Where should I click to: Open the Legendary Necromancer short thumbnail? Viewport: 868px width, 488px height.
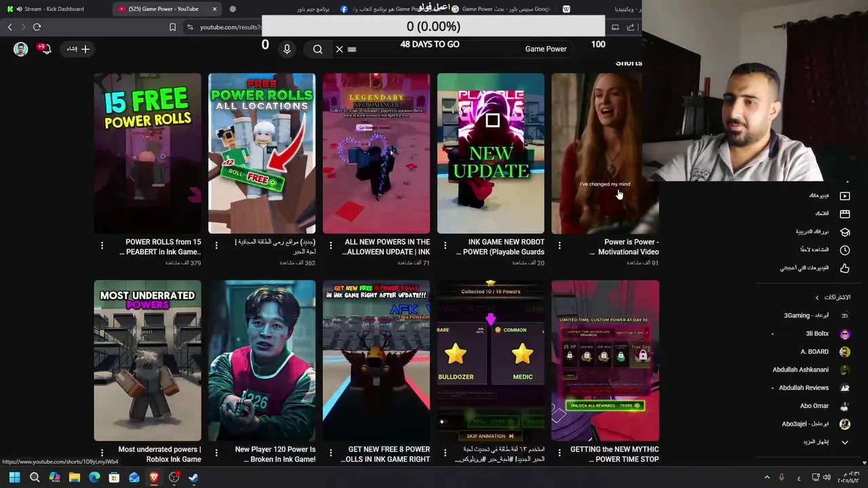coord(376,153)
